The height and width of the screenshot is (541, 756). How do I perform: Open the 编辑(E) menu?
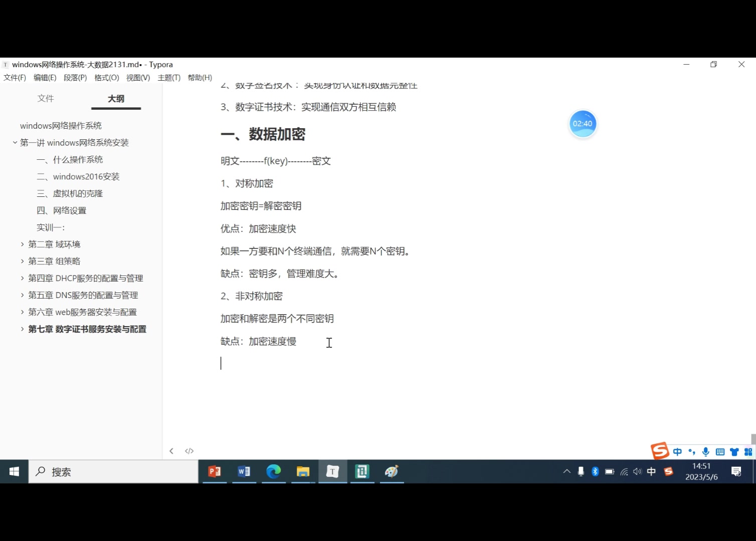[45, 78]
